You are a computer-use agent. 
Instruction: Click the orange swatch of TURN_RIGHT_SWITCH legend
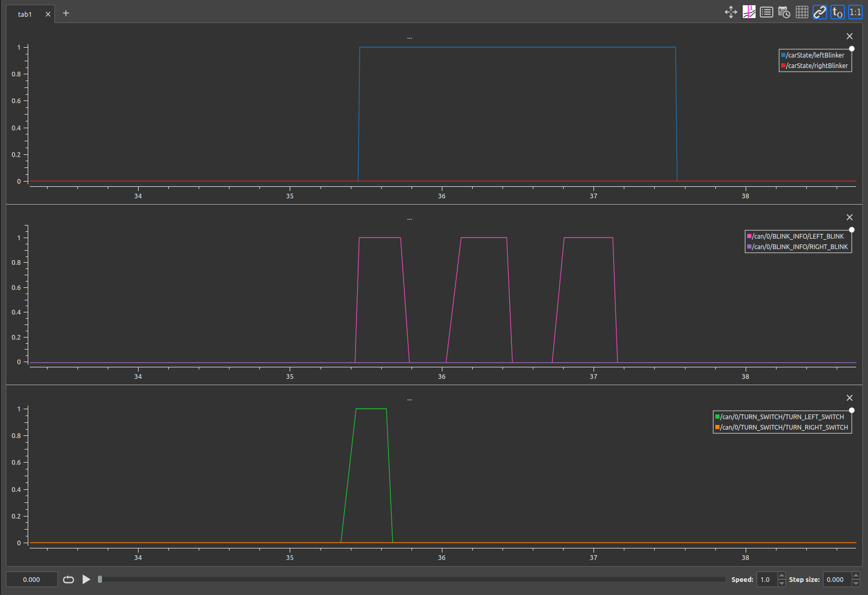pyautogui.click(x=717, y=427)
